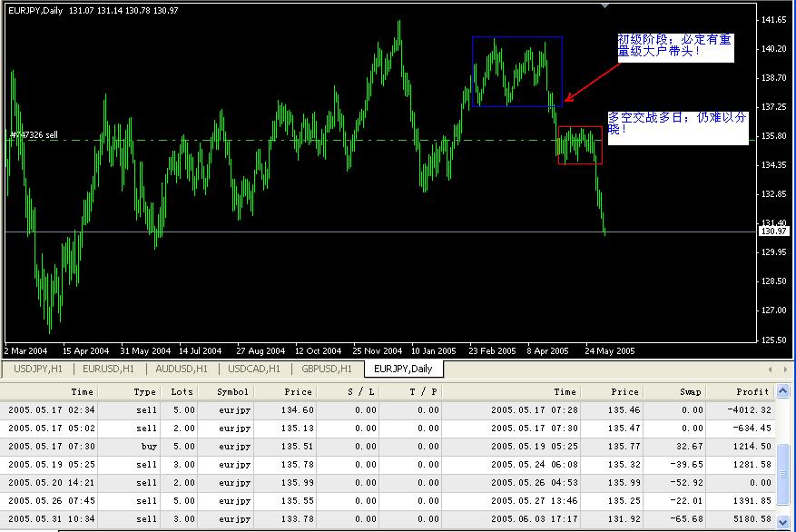
Task: Click the profit value 1281.58
Action: click(752, 465)
